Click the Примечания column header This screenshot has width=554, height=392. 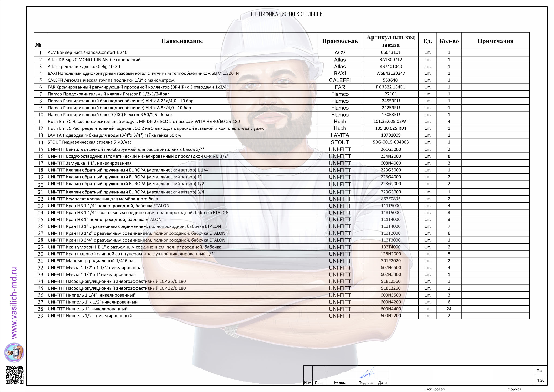[495, 41]
